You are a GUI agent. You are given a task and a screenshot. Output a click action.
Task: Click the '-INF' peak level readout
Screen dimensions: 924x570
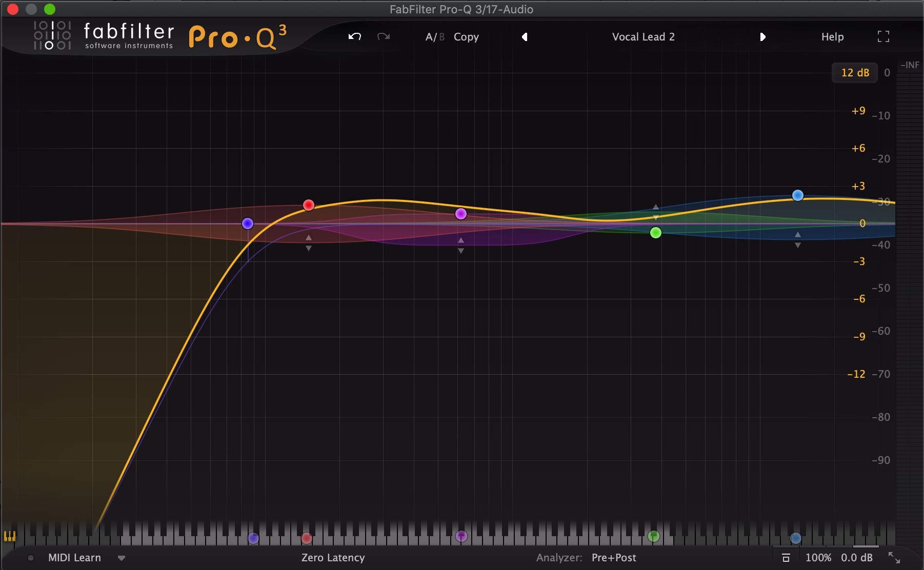click(x=910, y=65)
